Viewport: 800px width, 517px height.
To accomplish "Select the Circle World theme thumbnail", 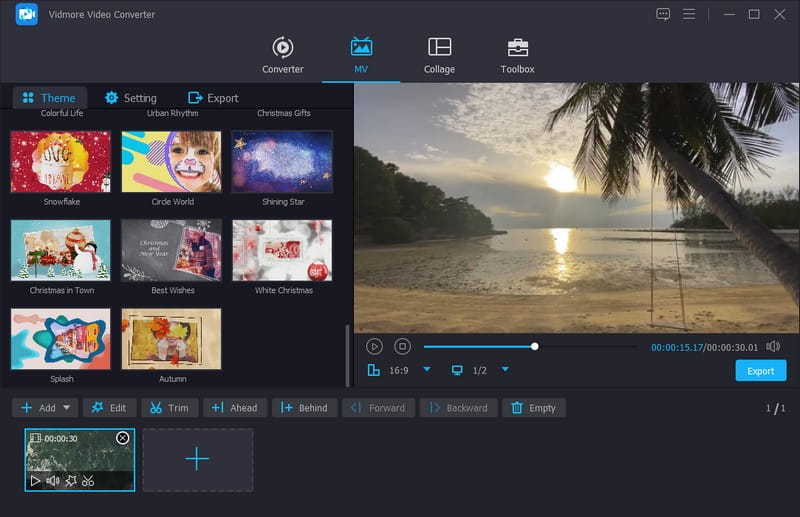I will point(171,162).
